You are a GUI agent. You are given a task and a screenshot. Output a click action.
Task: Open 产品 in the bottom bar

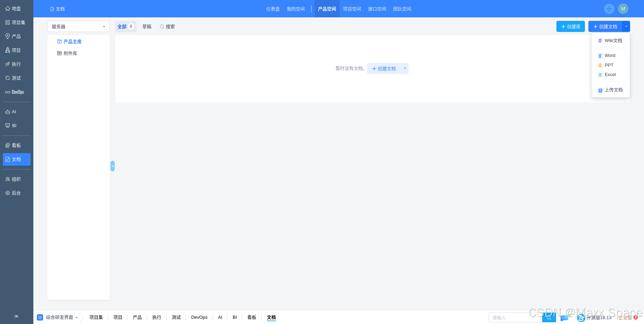[137, 317]
